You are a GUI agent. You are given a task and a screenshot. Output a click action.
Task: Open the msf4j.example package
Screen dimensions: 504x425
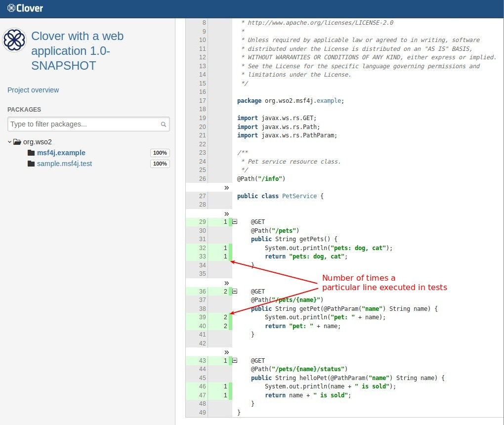(x=61, y=153)
